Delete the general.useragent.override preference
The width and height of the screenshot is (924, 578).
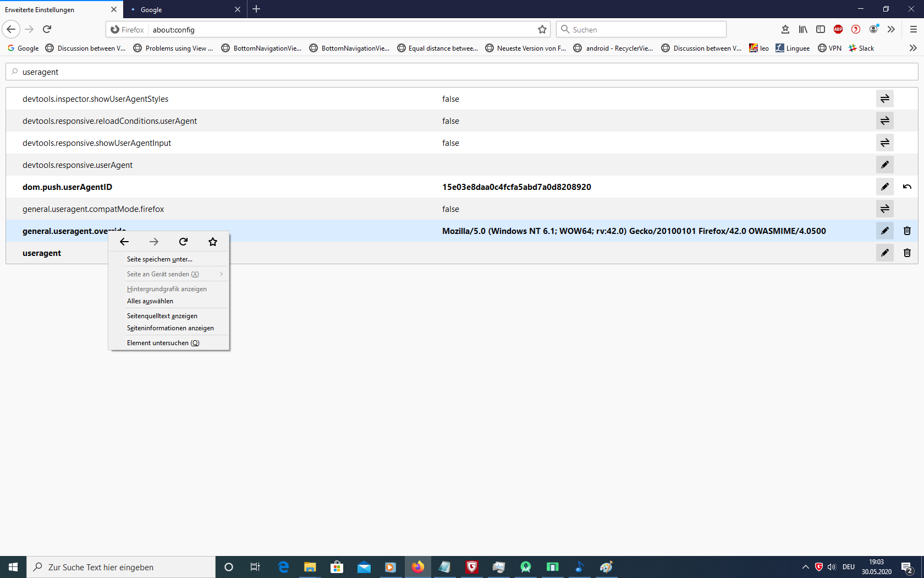pos(907,231)
